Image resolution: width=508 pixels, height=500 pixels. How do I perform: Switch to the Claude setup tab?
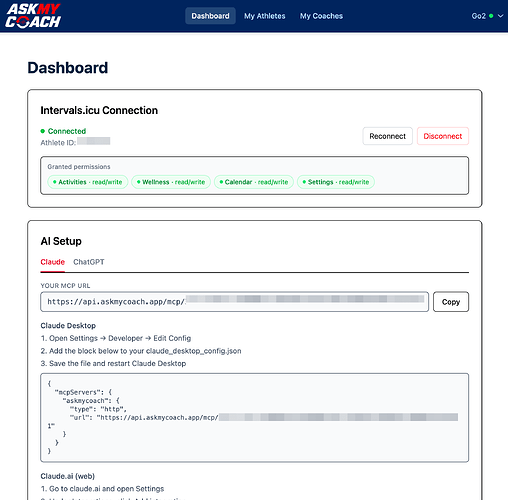click(53, 262)
